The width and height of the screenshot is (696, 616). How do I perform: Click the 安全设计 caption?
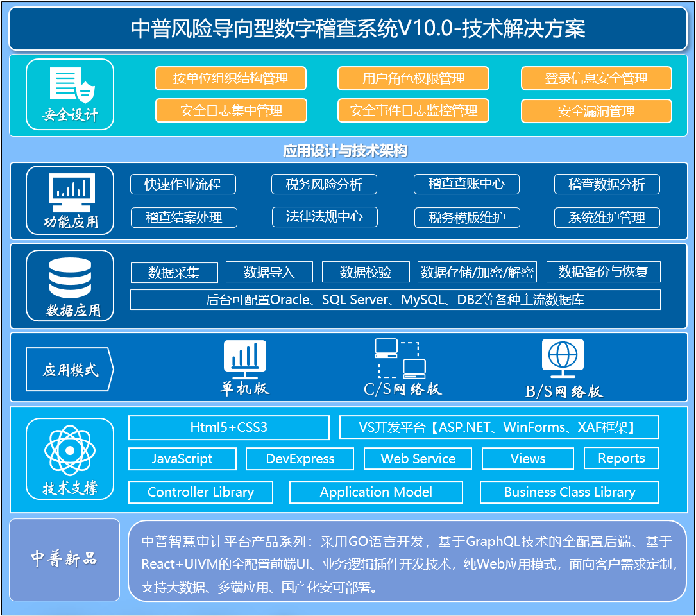point(70,115)
